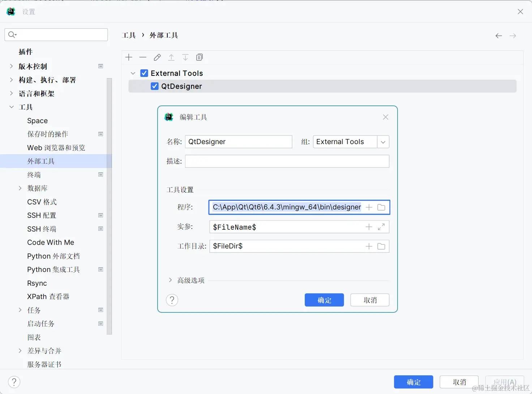
Task: Edit the QtDesigner tool via the pencil icon
Action: click(157, 57)
